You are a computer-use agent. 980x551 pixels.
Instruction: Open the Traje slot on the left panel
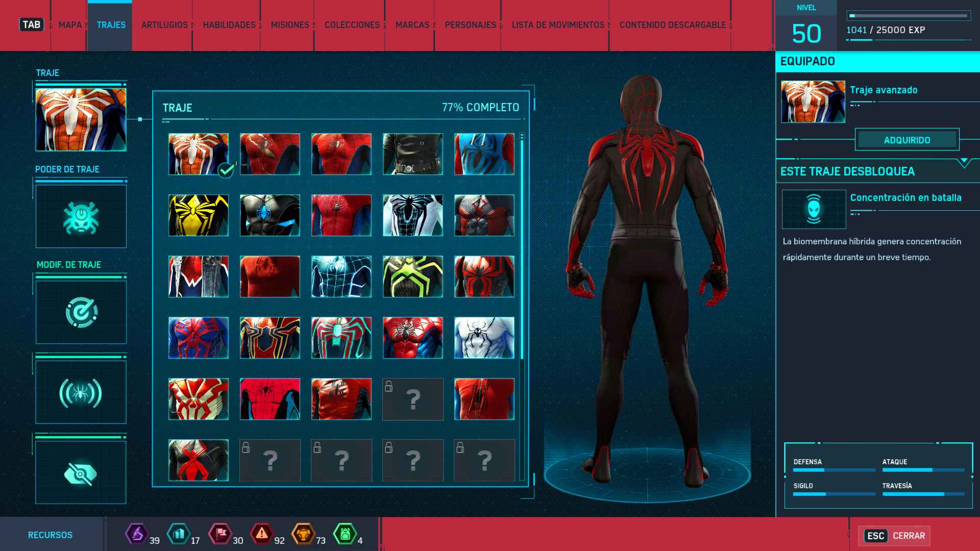point(81,120)
